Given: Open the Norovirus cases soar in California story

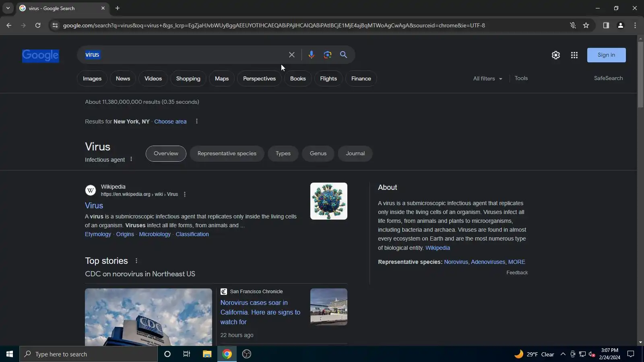Looking at the screenshot, I should (260, 312).
